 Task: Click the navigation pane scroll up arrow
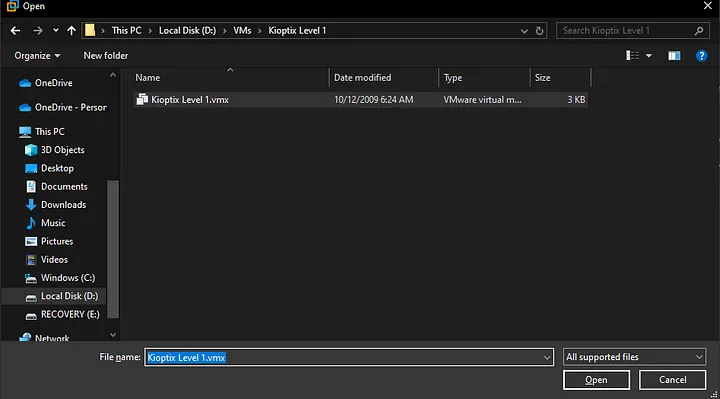click(x=113, y=75)
